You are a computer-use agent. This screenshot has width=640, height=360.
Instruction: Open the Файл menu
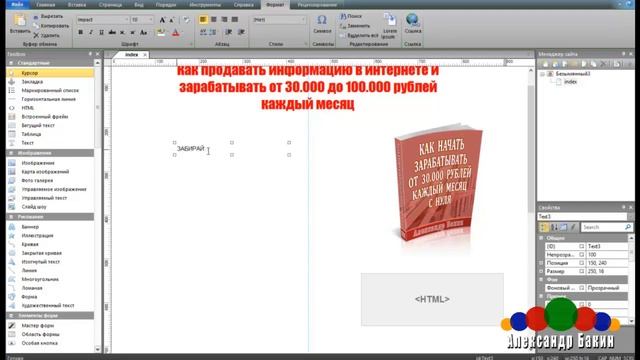[17, 4]
